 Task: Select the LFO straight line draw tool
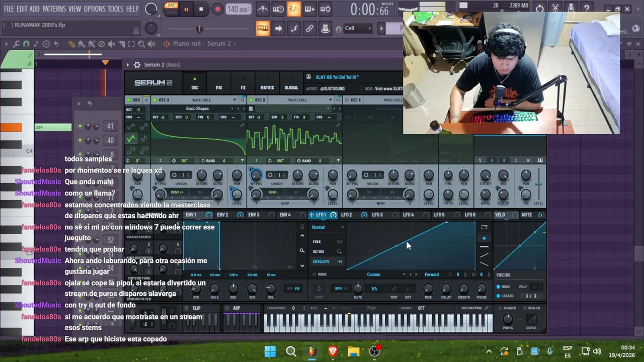tap(484, 246)
